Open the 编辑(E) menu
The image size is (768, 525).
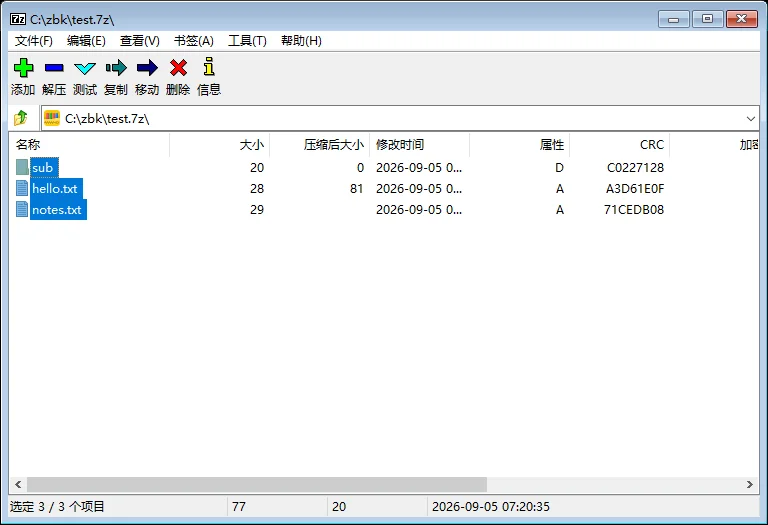(86, 41)
